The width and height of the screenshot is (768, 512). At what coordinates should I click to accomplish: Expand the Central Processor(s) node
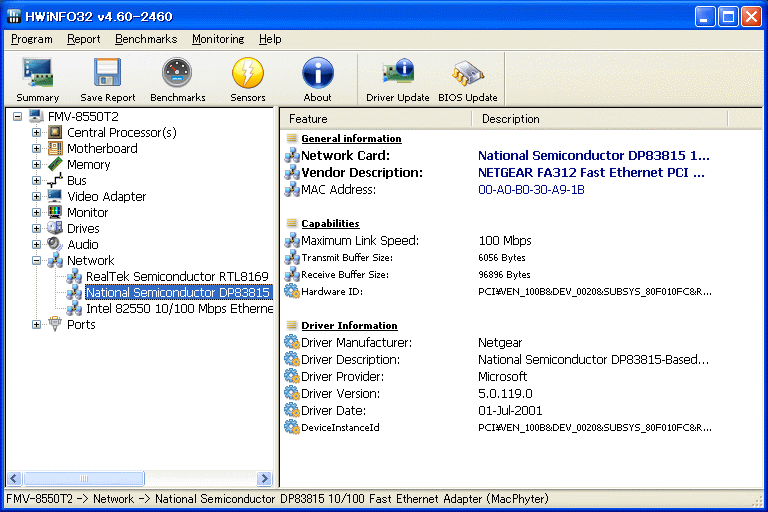tap(36, 132)
